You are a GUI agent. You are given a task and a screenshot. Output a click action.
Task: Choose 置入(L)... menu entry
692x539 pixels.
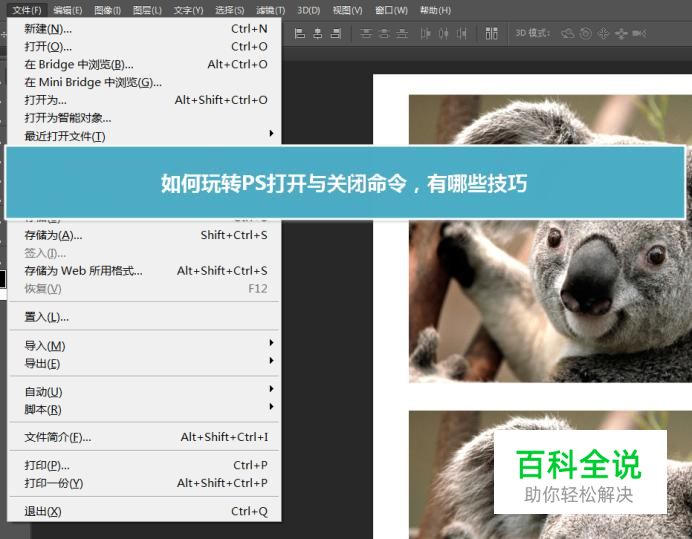(x=144, y=317)
